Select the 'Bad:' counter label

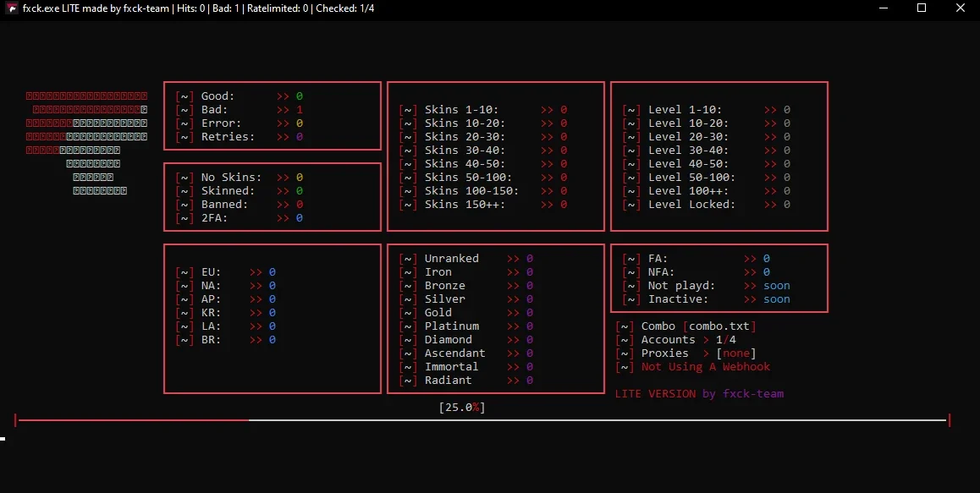coord(214,109)
